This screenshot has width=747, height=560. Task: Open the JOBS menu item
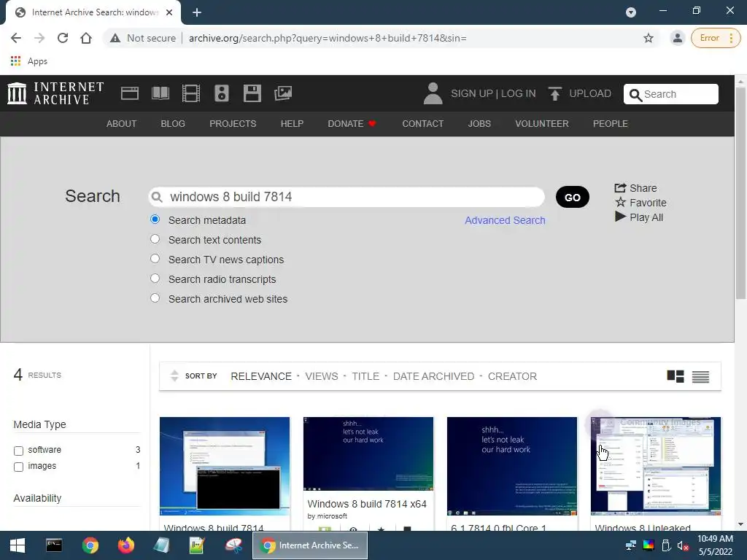[x=479, y=124]
